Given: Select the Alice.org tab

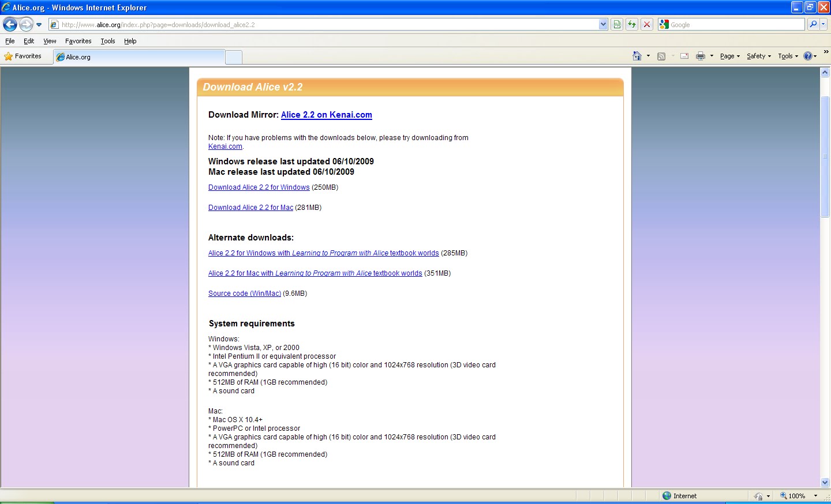Looking at the screenshot, I should pos(138,57).
